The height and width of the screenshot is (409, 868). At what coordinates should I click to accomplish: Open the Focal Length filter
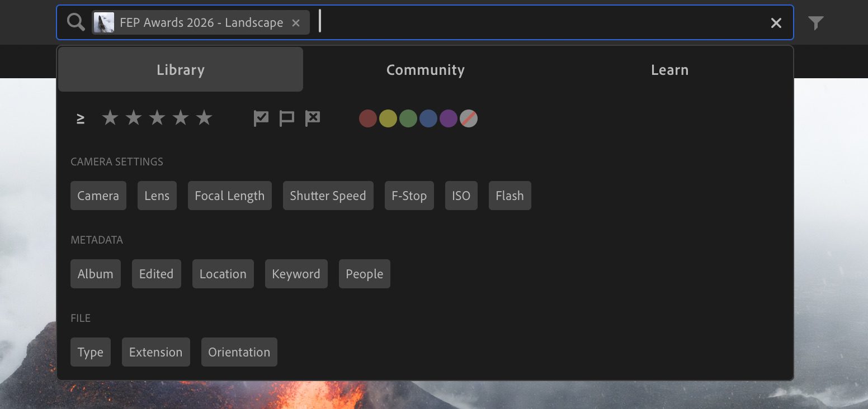coord(229,196)
